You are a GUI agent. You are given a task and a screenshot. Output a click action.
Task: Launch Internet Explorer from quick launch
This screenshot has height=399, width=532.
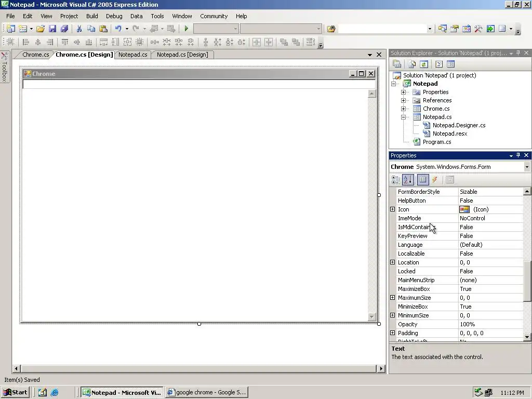54,393
